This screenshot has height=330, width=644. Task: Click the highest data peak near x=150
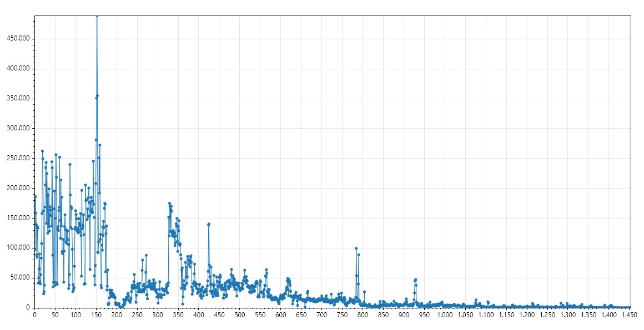pos(97,17)
